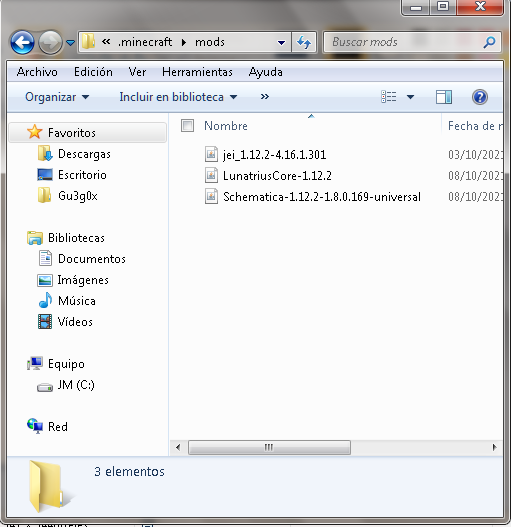
Task: Click the .minecraft breadcrumb segment
Action: click(x=145, y=42)
